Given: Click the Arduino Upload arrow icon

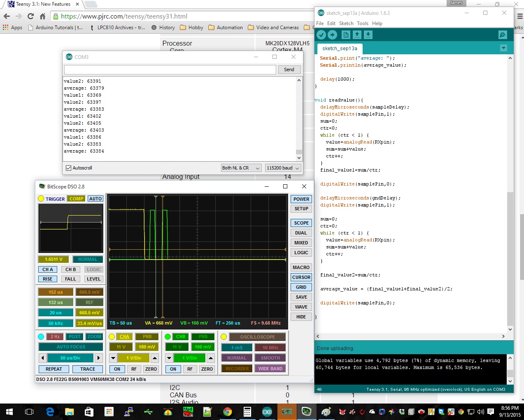Looking at the screenshot, I should click(x=332, y=35).
